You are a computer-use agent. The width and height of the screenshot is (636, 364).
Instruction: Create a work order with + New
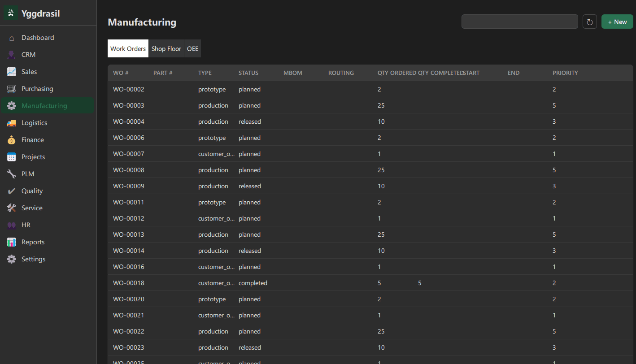(617, 21)
